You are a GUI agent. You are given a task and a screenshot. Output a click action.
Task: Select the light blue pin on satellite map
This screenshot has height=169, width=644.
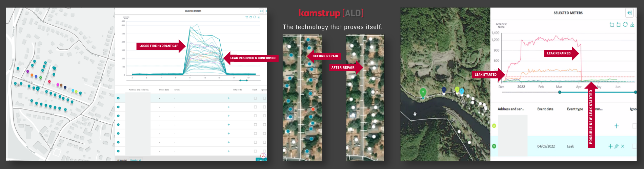462,91
